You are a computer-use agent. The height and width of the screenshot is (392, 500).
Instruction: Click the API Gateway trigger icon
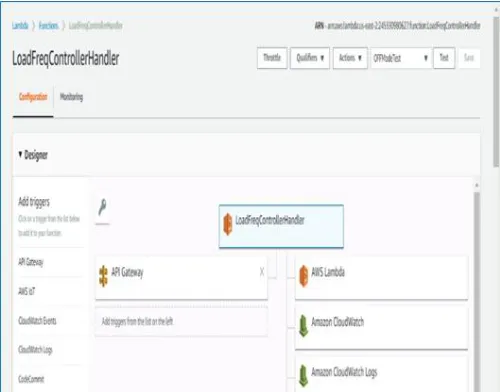click(104, 276)
